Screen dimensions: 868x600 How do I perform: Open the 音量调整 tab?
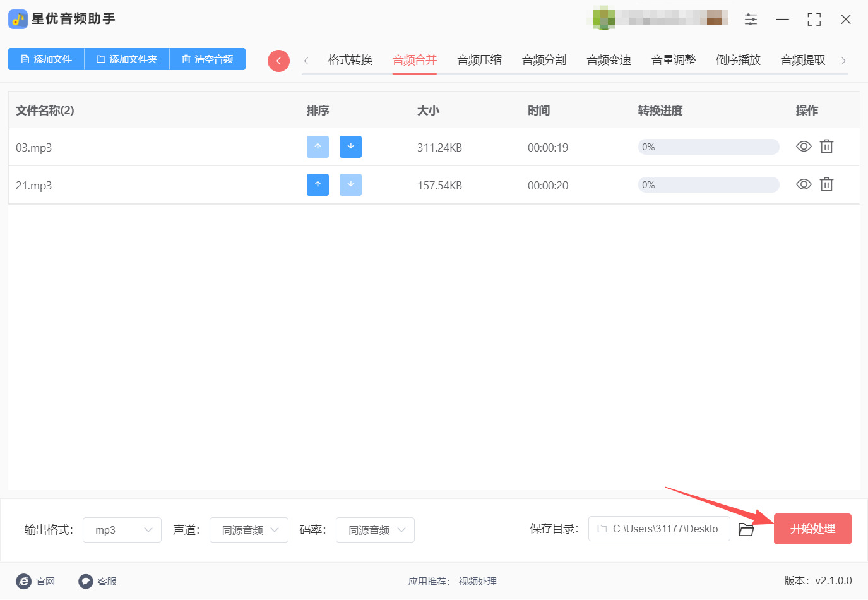674,60
